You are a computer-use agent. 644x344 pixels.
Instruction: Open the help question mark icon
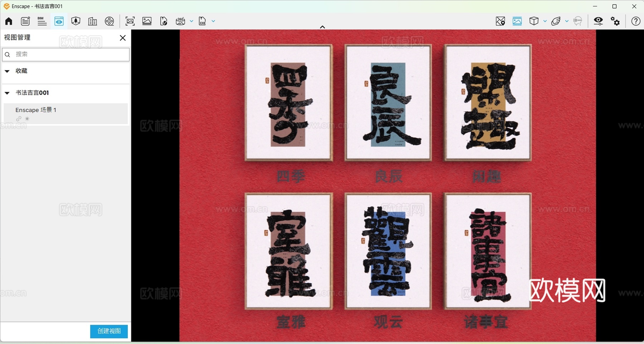click(636, 21)
